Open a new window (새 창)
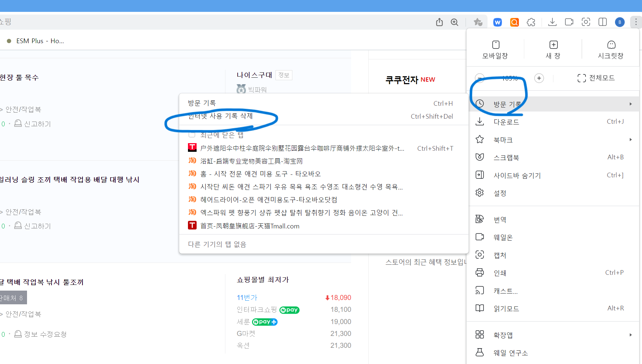The width and height of the screenshot is (642, 364). 553,50
